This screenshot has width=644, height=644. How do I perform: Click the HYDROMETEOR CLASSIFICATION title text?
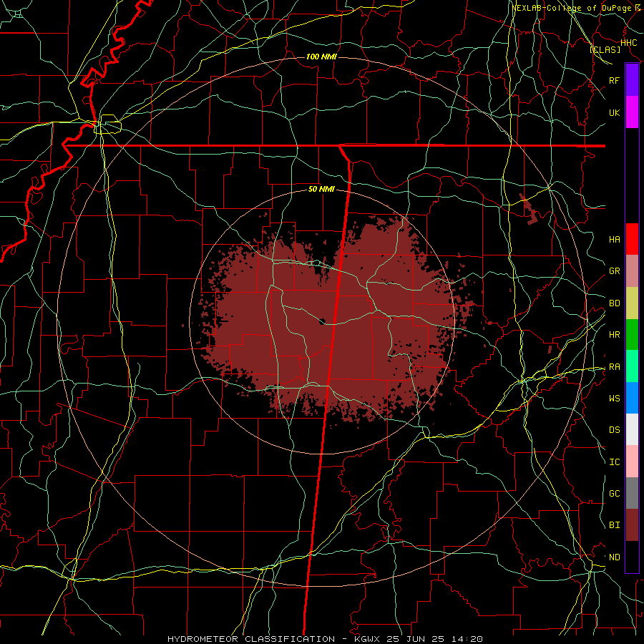pyautogui.click(x=251, y=639)
